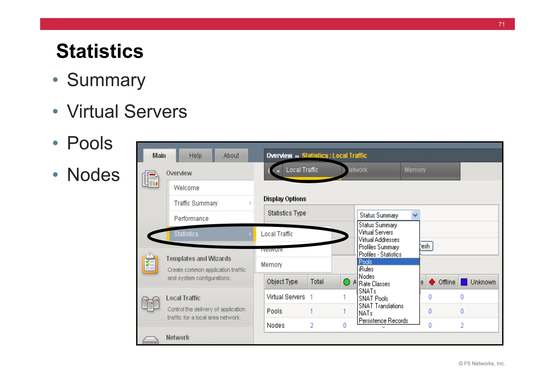This screenshot has height=392, width=555.
Task: Select Profiles Summary in the dropdown list
Action: [388, 247]
